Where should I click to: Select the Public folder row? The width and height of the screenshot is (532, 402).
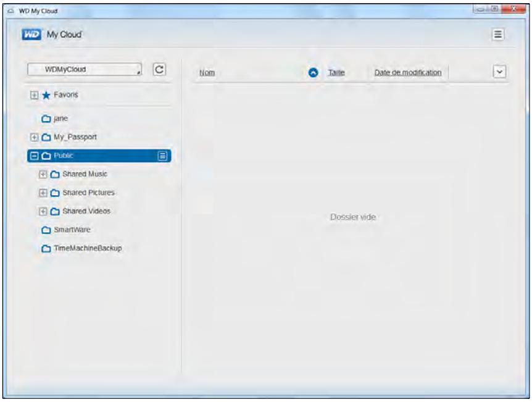click(x=99, y=156)
